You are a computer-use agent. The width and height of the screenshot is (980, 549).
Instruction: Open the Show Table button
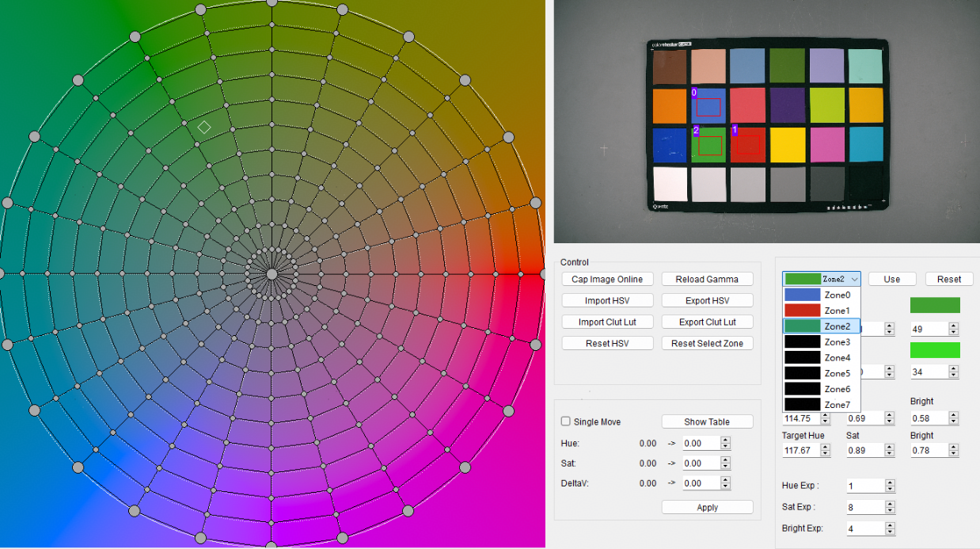[x=707, y=421]
